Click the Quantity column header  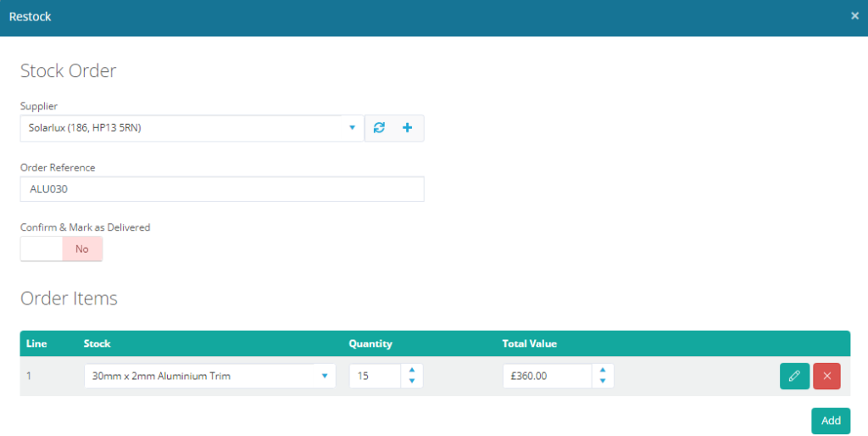point(370,344)
